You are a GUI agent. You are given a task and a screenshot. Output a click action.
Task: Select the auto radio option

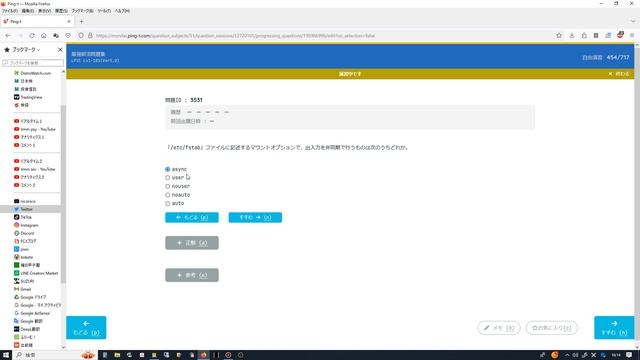(x=167, y=203)
